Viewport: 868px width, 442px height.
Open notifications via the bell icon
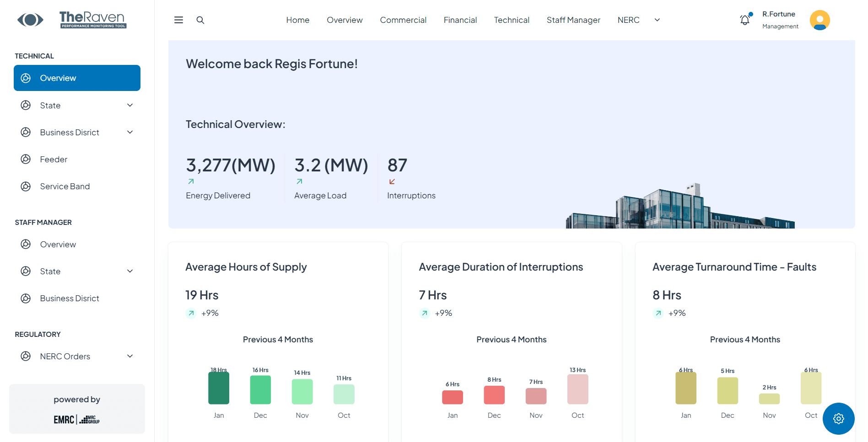(744, 20)
